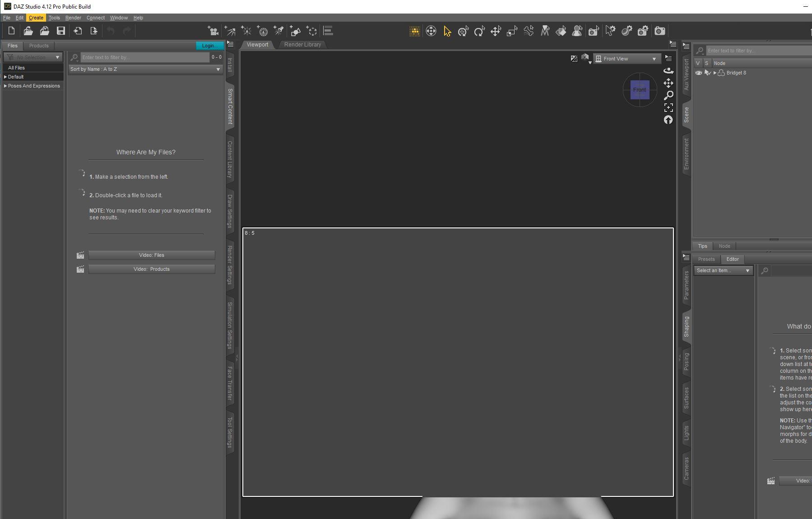Click the viewport pan arrows icon
The width and height of the screenshot is (812, 519).
tap(668, 83)
